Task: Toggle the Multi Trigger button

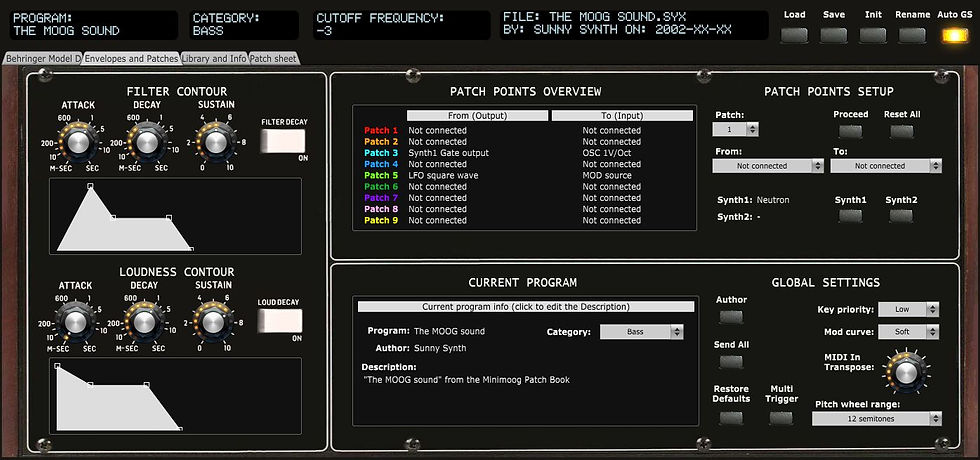Action: [x=781, y=418]
